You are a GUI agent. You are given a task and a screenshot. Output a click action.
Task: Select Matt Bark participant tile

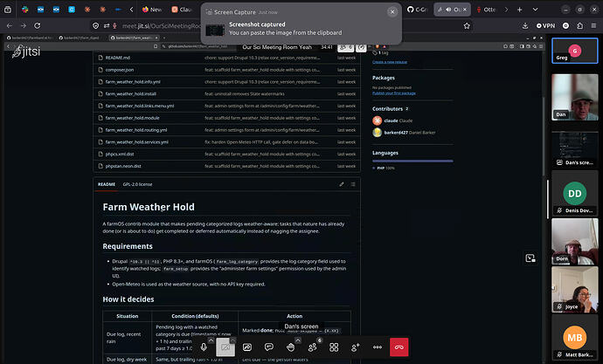[574, 338]
